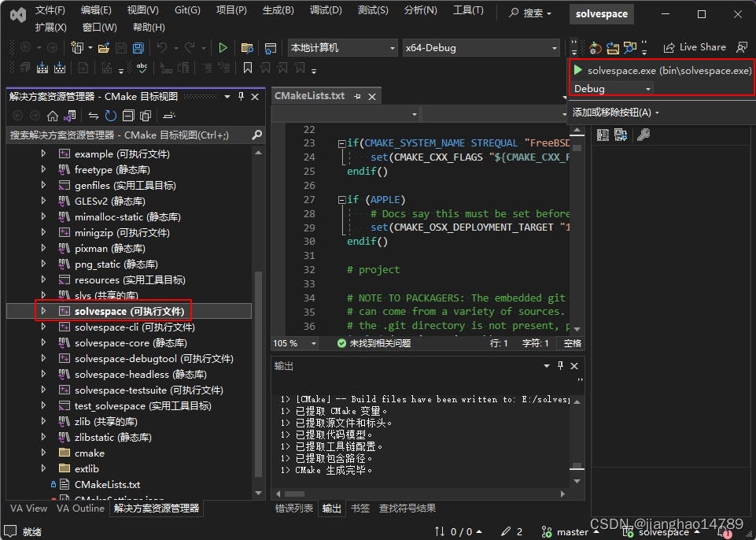The width and height of the screenshot is (756, 540).
Task: Toggle a bookmark using the white bookmark icon
Action: 248,68
